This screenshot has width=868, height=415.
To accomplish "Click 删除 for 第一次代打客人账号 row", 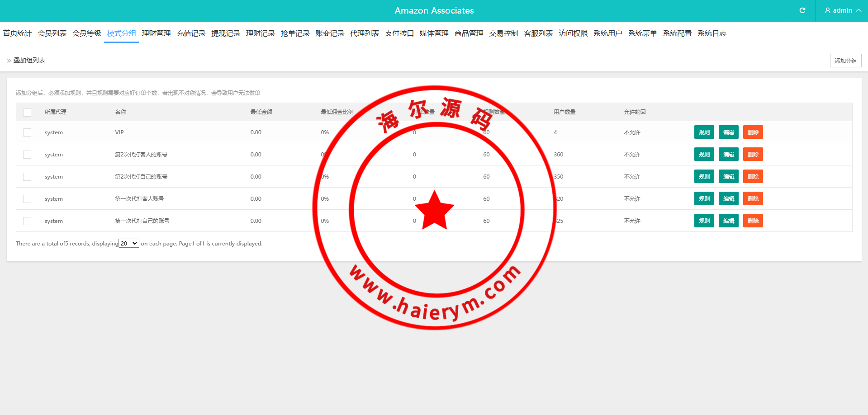I will pyautogui.click(x=753, y=199).
